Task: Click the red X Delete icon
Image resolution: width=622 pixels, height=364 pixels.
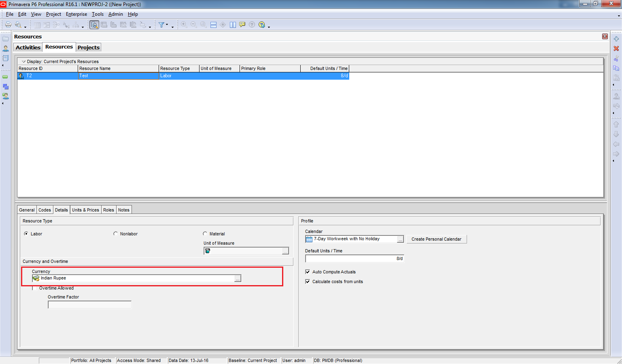Action: (616, 49)
